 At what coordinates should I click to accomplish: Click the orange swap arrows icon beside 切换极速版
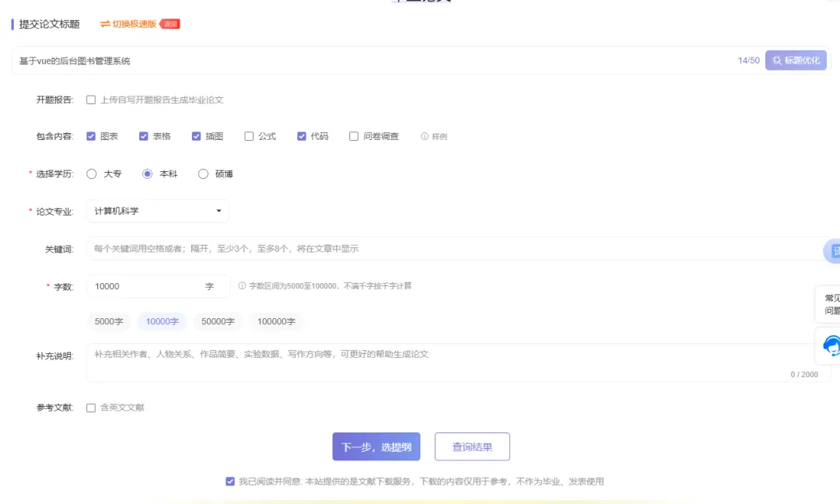(107, 24)
